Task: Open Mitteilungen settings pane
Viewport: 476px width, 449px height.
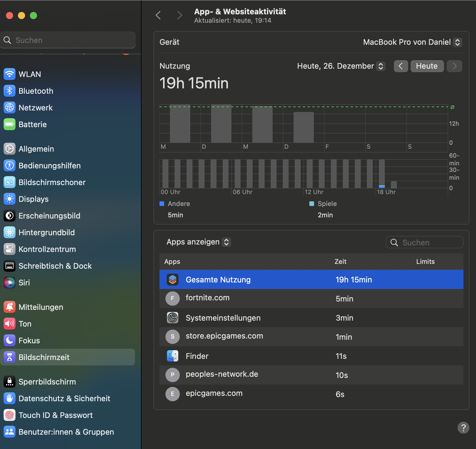Action: pos(41,307)
